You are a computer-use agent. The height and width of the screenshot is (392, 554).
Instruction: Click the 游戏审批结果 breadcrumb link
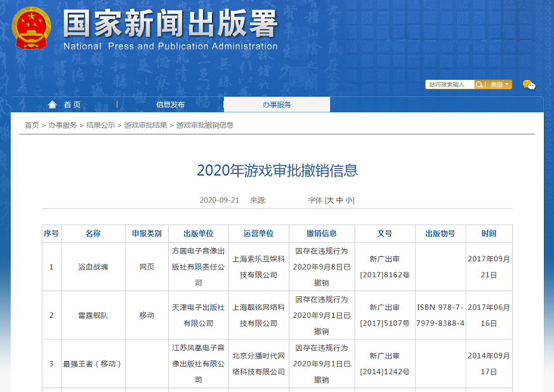click(x=145, y=125)
